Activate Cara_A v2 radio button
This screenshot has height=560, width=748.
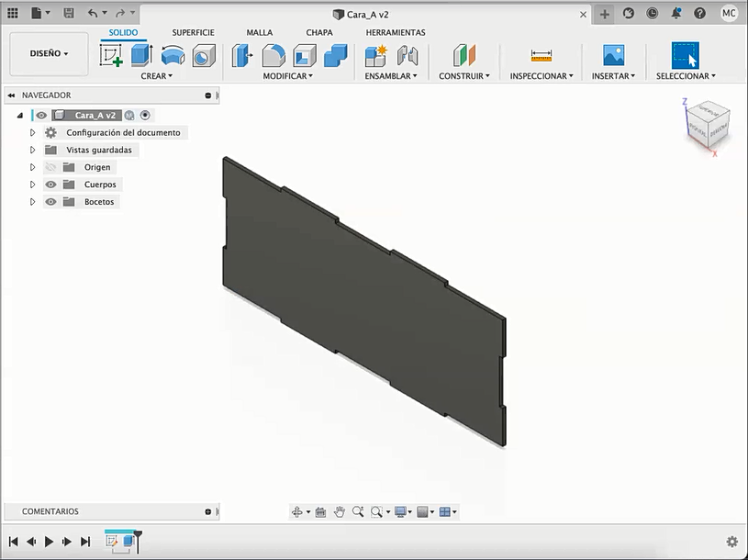click(145, 115)
